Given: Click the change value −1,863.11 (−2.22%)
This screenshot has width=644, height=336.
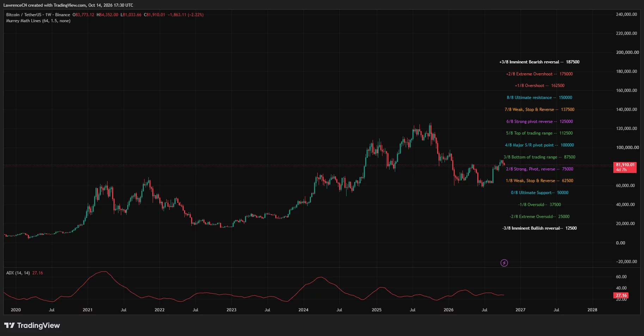Looking at the screenshot, I should (186, 15).
